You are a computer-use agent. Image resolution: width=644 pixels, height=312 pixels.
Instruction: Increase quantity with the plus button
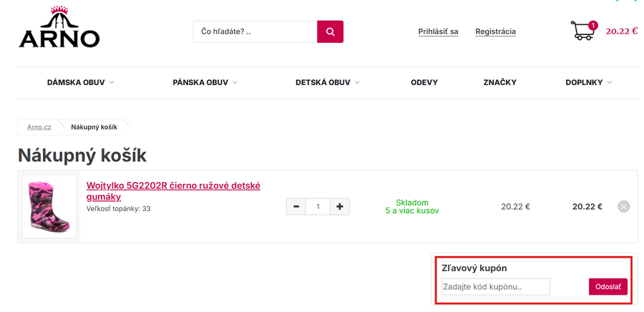click(x=339, y=207)
